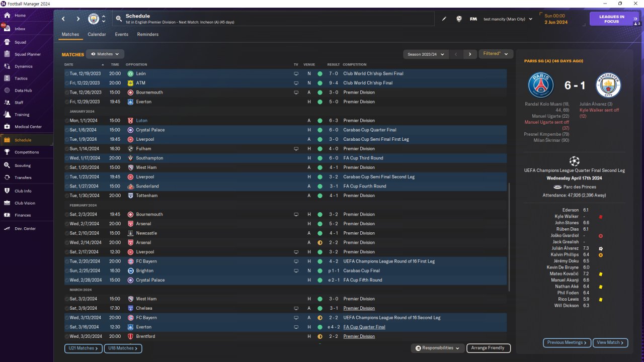Open the Chelsea Premier Division competition link
Image resolution: width=644 pixels, height=362 pixels.
pos(359,308)
